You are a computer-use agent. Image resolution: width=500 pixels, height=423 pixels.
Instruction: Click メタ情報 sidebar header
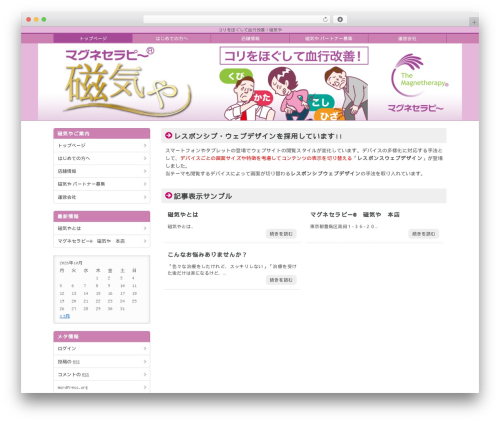[102, 336]
